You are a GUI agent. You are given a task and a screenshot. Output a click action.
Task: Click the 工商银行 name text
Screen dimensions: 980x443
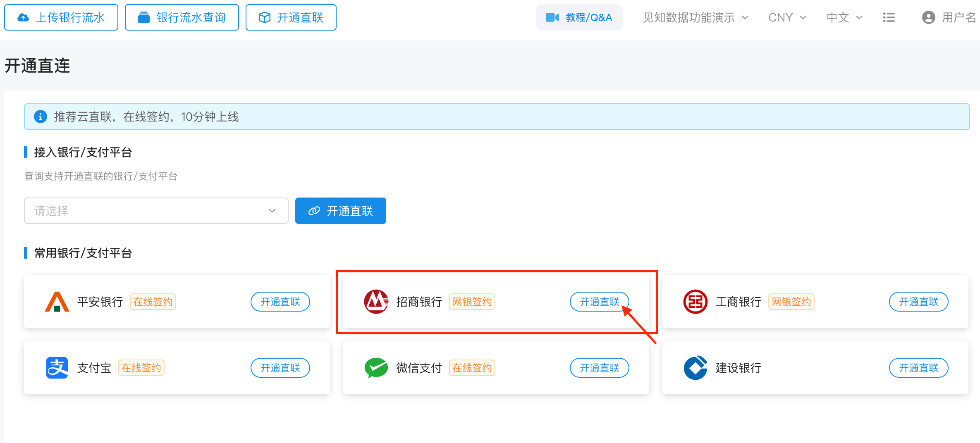739,302
